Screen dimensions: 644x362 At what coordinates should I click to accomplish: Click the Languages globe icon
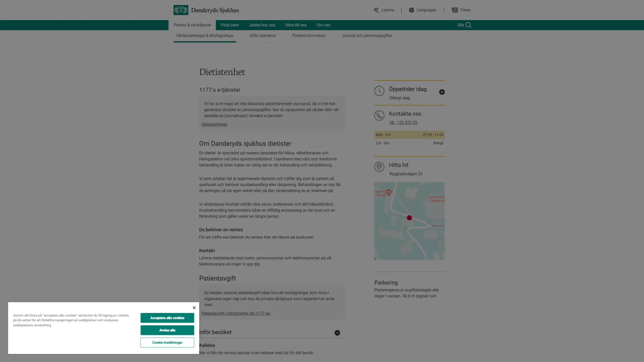(x=411, y=10)
